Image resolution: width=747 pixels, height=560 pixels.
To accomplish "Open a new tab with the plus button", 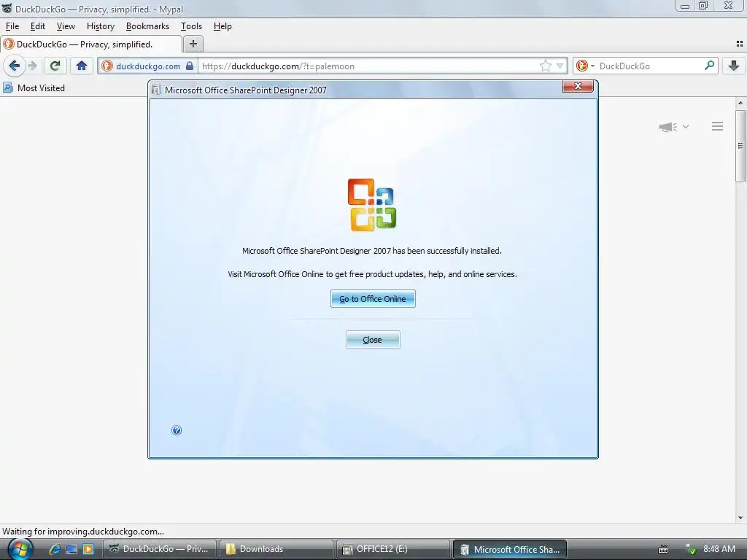I will coord(193,44).
